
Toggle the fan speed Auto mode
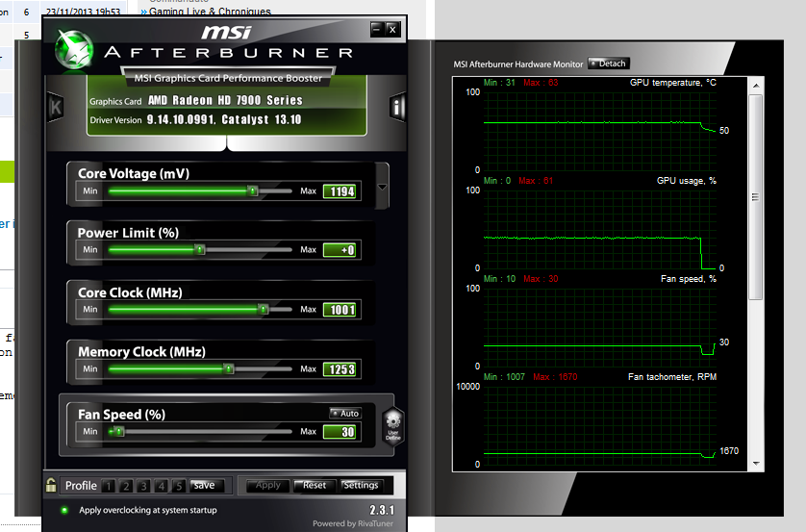[x=345, y=414]
